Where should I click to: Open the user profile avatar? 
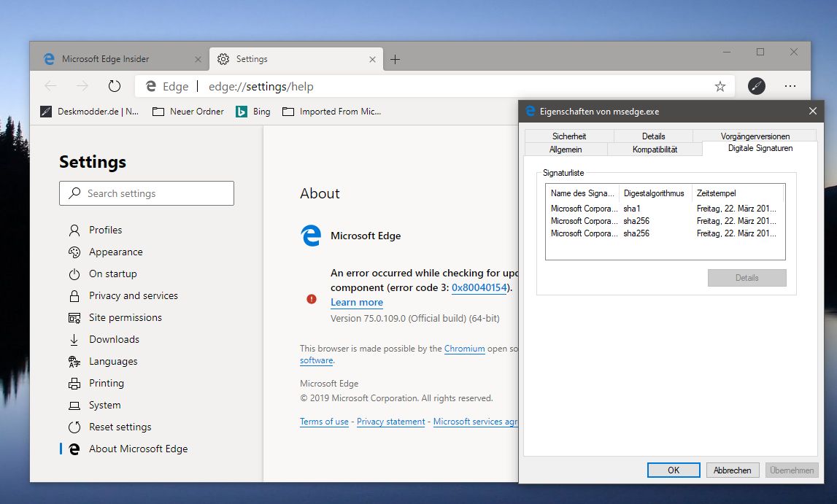click(757, 86)
